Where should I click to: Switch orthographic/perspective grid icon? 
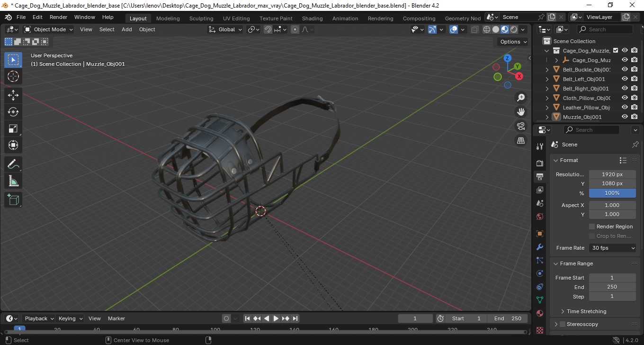(521, 140)
